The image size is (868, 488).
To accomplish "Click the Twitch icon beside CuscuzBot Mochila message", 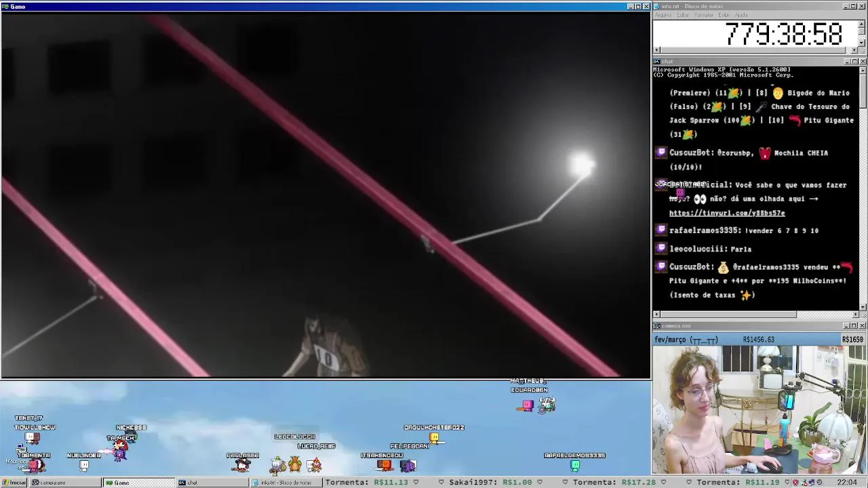I will coord(661,153).
